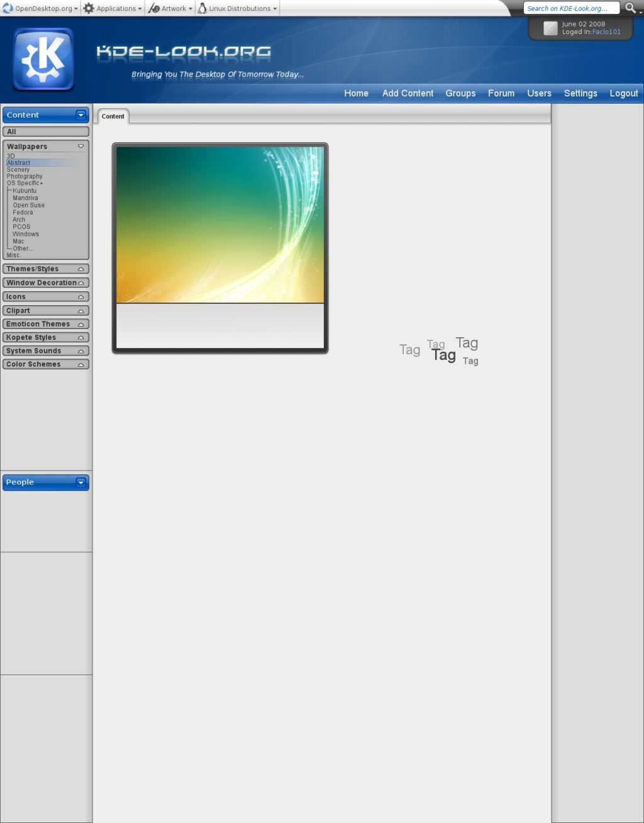
Task: Select the 3D wallpaper category
Action: pyautogui.click(x=11, y=156)
